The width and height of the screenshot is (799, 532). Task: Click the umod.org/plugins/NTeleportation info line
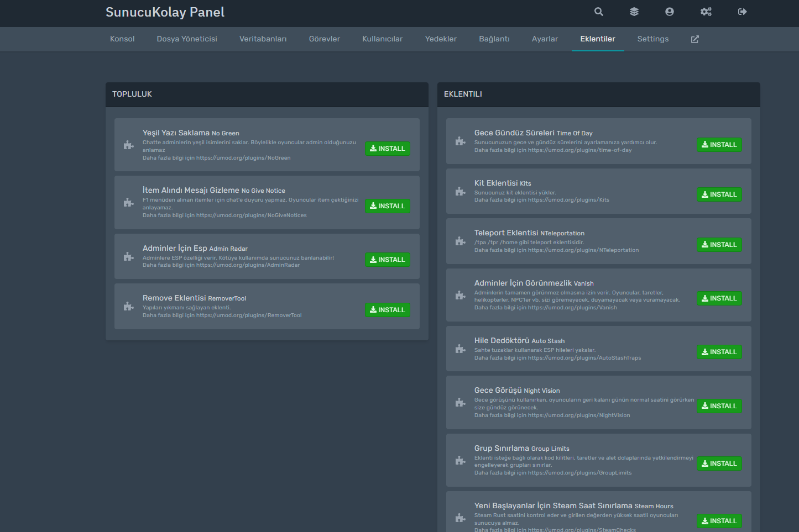coord(556,250)
